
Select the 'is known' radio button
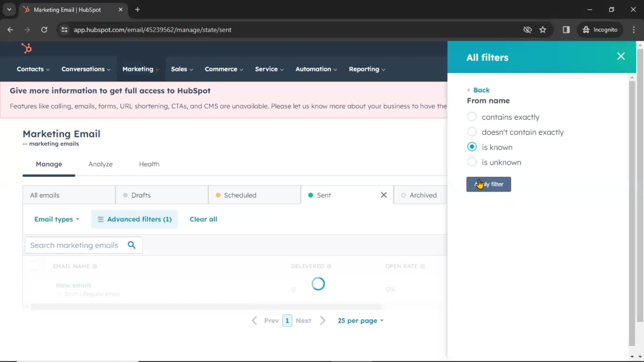pos(472,147)
